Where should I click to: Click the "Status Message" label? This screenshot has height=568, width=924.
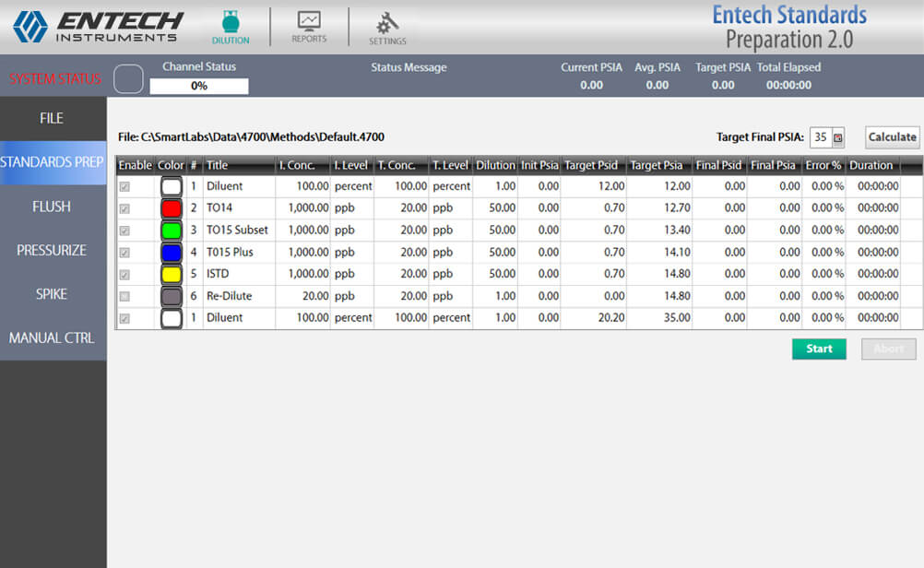point(409,67)
